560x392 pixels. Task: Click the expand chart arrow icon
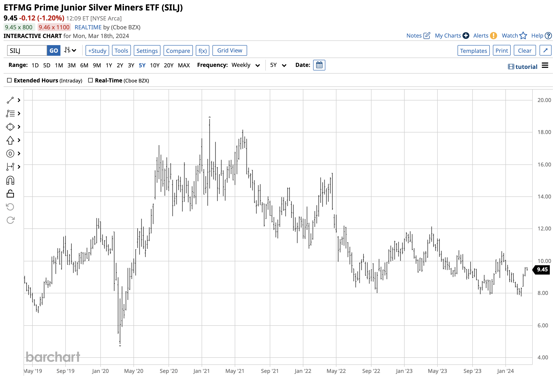[x=545, y=50]
